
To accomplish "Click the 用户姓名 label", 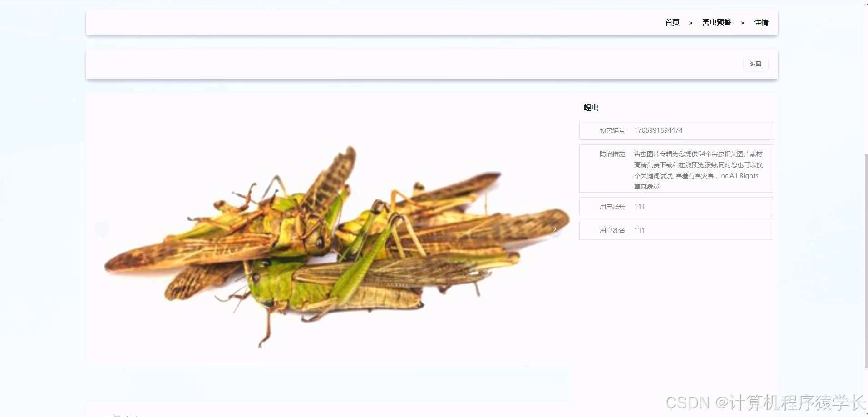I will tap(612, 230).
